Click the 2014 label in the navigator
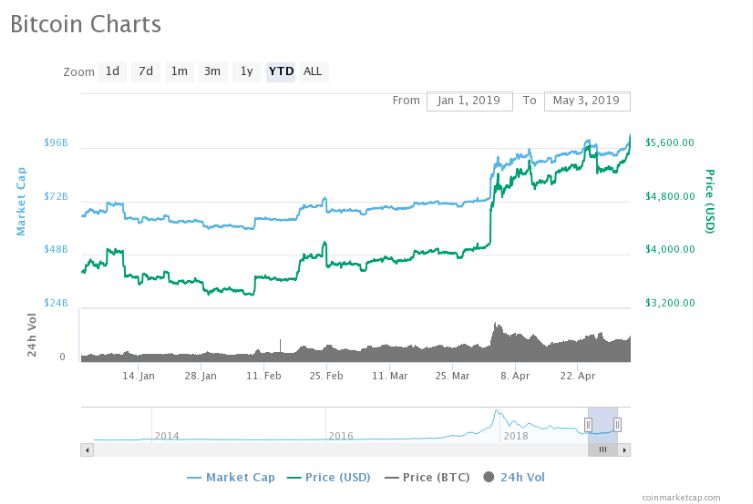This screenshot has height=504, width=753. pyautogui.click(x=167, y=436)
